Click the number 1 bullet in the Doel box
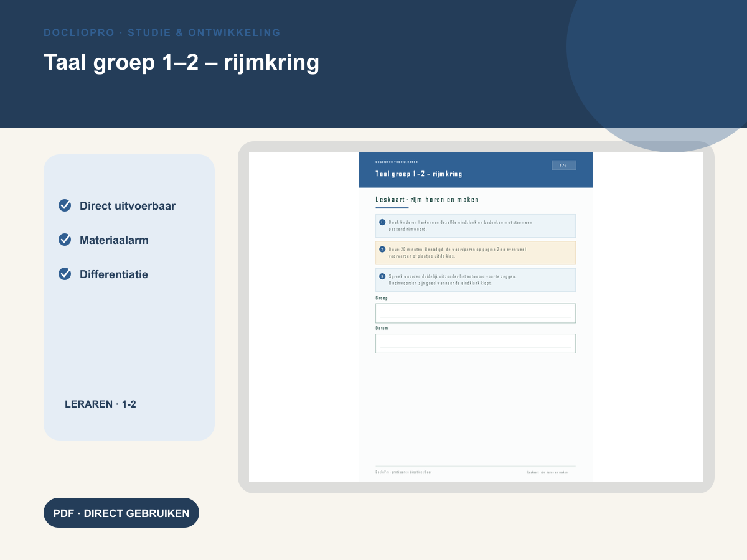Screen dimensions: 747x560 [382, 222]
